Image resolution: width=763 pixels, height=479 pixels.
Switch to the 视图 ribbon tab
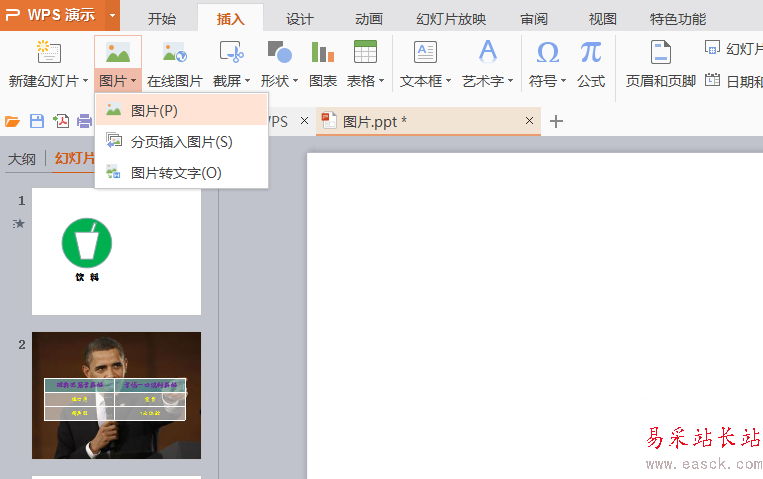click(602, 19)
